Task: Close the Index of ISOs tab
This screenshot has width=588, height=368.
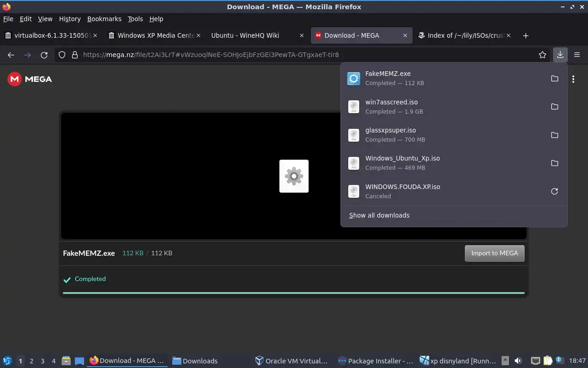Action: pyautogui.click(x=508, y=35)
